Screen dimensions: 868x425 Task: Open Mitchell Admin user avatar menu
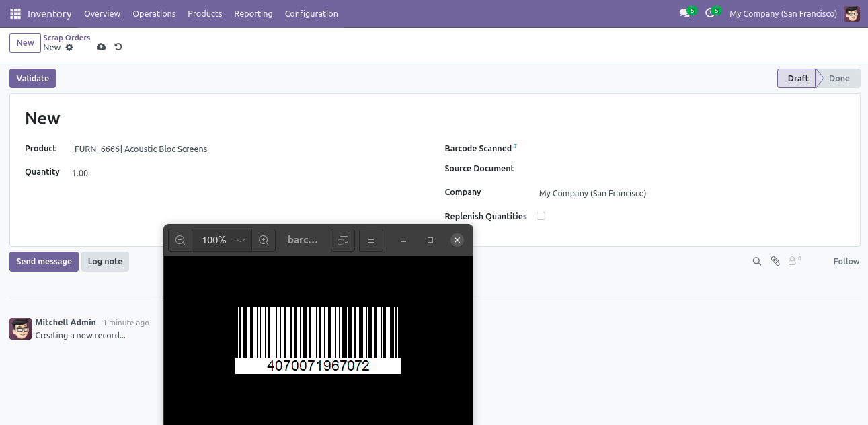[852, 13]
